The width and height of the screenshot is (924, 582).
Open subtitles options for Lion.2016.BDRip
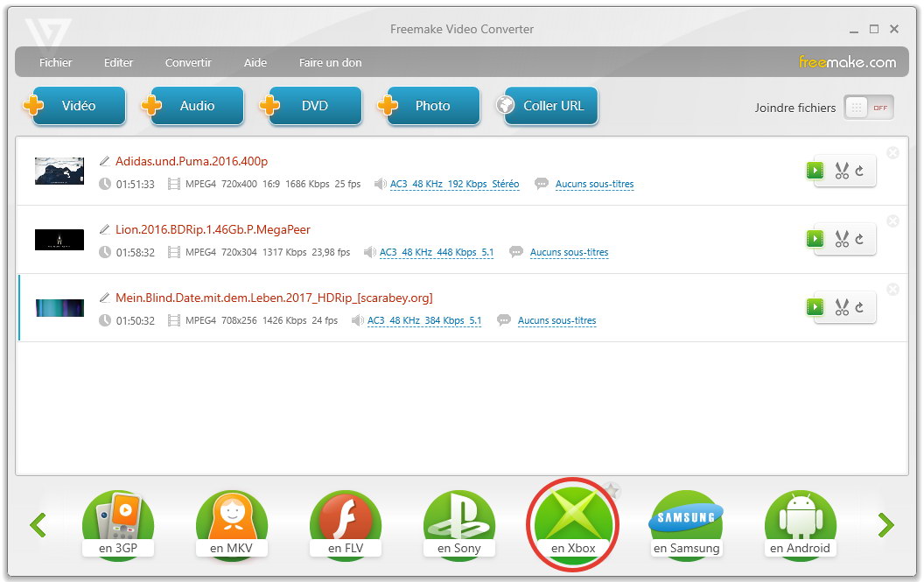[570, 252]
